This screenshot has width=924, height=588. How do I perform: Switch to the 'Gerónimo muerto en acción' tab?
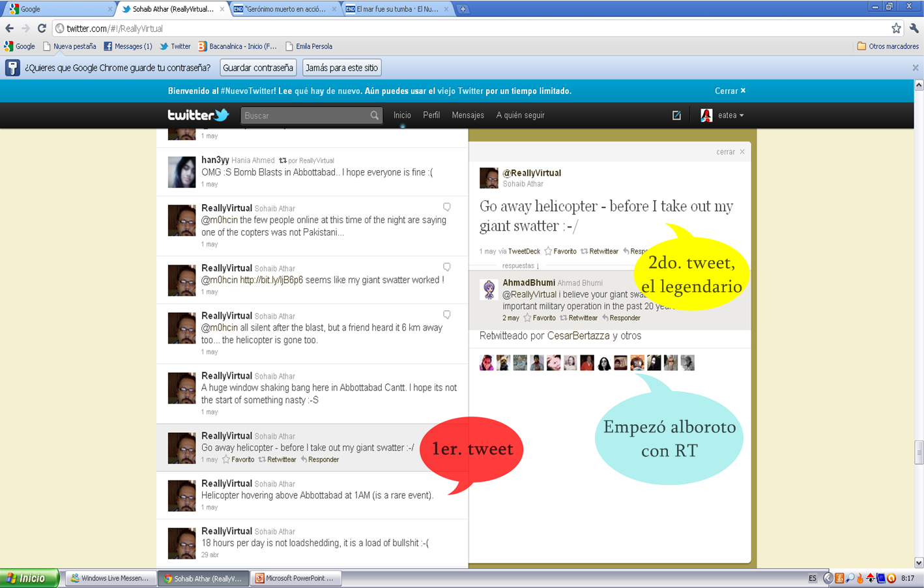(284, 9)
